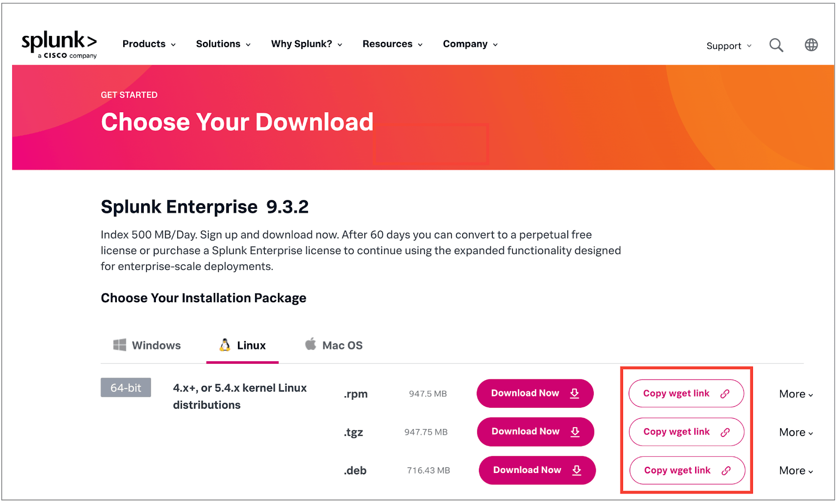Click download arrow icon in .rpm row
Viewport: 838px width, 504px height.
(574, 393)
